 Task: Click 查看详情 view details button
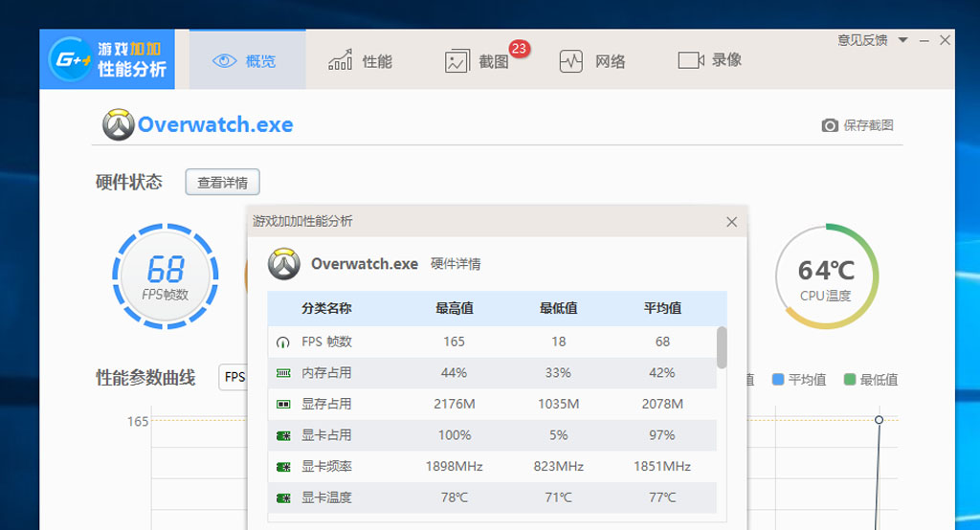(222, 182)
